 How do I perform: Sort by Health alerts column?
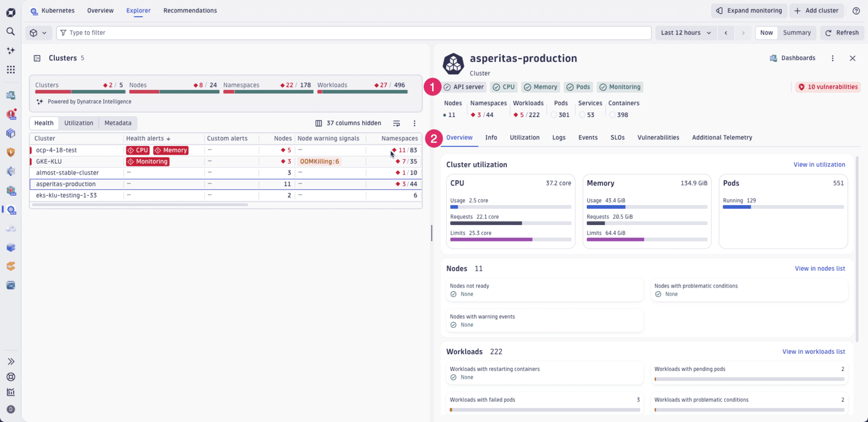click(x=148, y=138)
